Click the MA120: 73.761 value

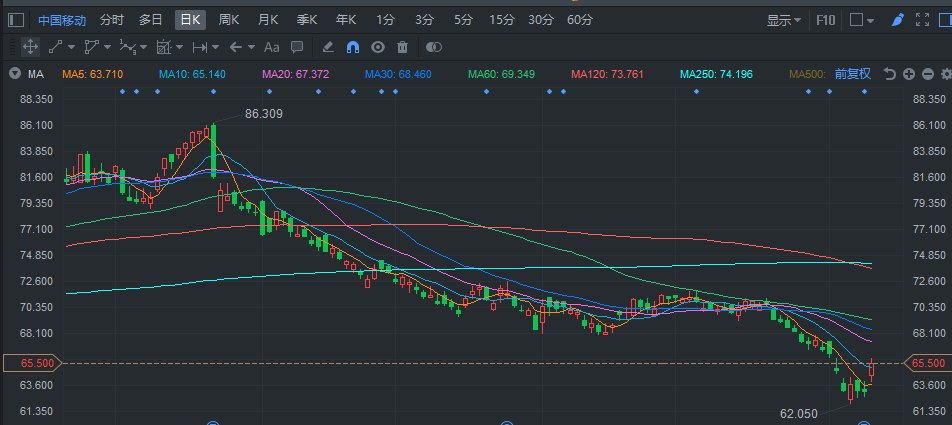click(607, 74)
